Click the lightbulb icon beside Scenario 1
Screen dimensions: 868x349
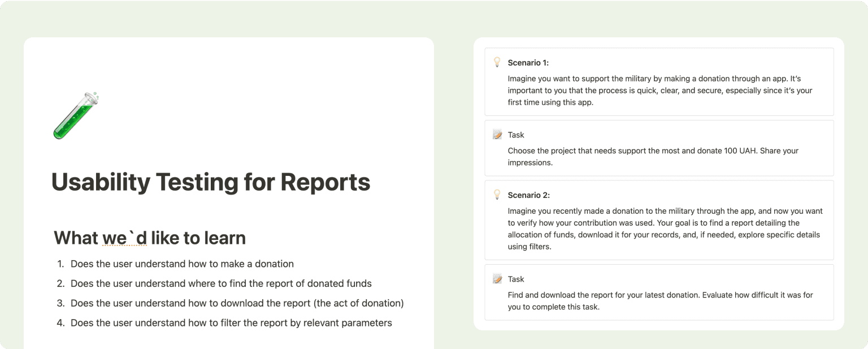click(497, 62)
